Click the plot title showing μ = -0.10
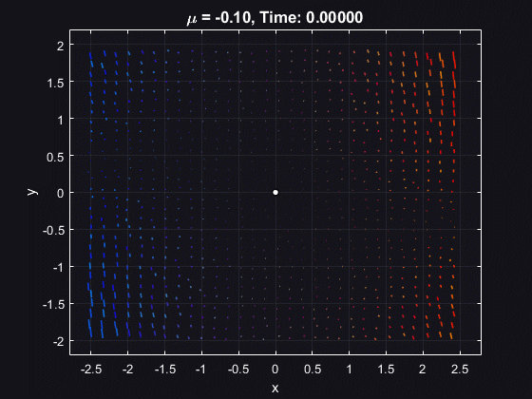Image resolution: width=532 pixels, height=399 pixels. coord(275,17)
